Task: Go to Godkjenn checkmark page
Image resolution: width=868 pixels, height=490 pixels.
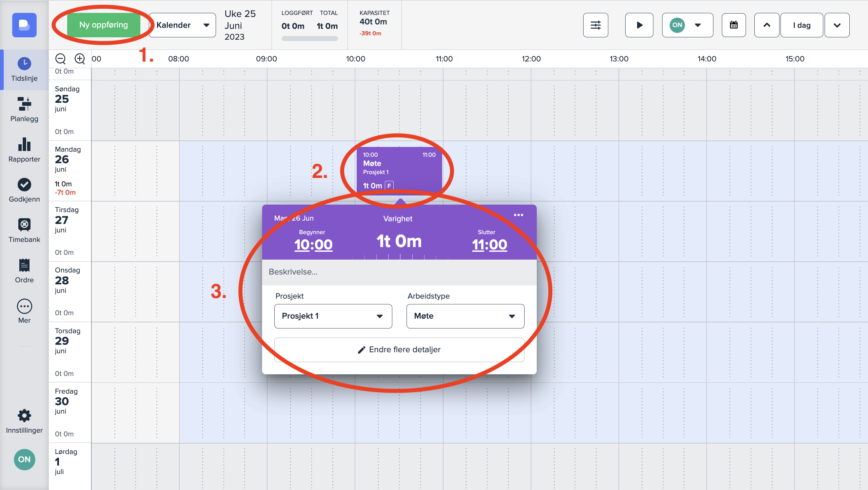Action: pos(24,190)
